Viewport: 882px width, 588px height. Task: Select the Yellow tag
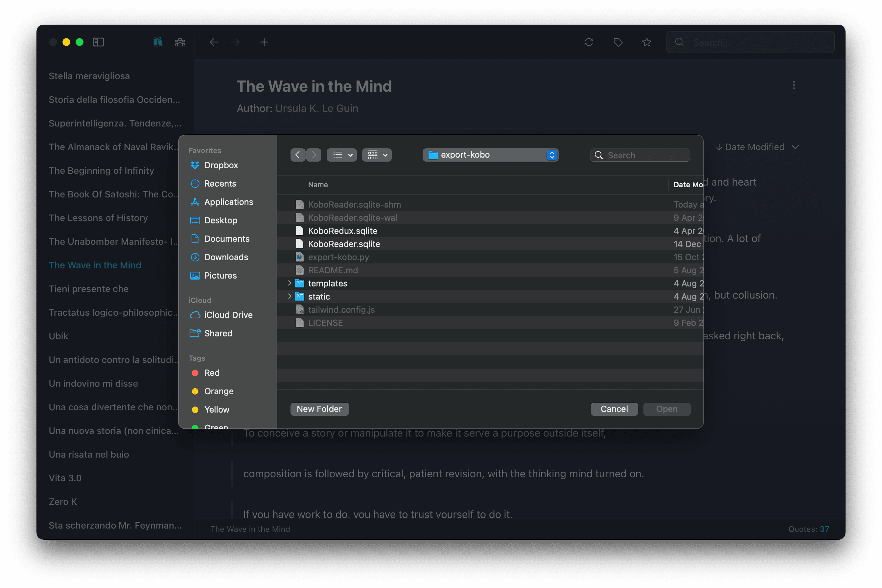point(217,409)
